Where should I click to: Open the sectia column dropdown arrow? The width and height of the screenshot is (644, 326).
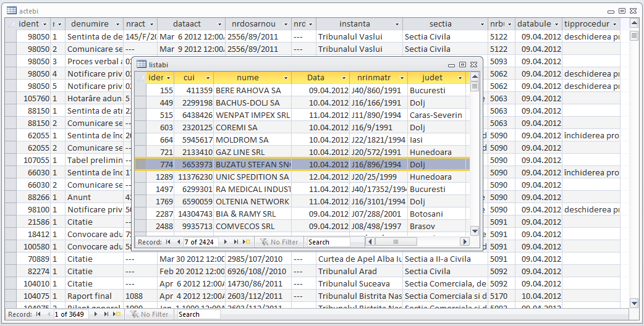point(482,24)
